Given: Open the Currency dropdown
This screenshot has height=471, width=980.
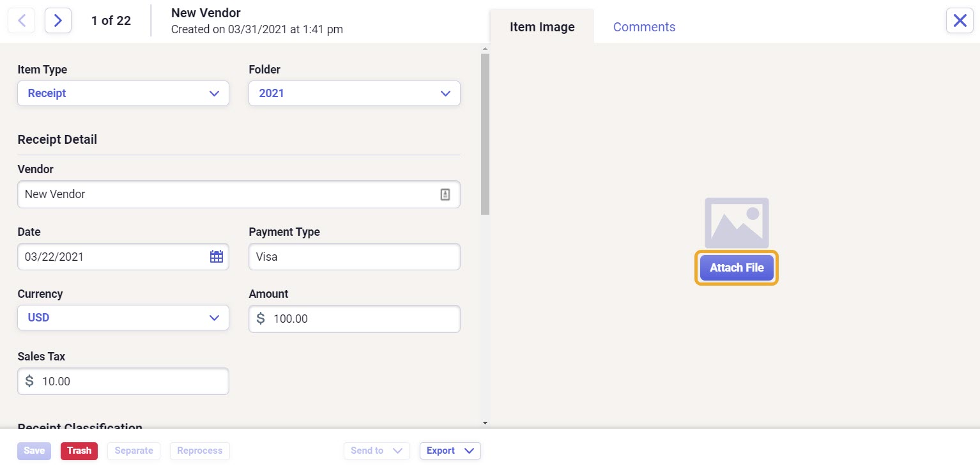Looking at the screenshot, I should point(123,318).
